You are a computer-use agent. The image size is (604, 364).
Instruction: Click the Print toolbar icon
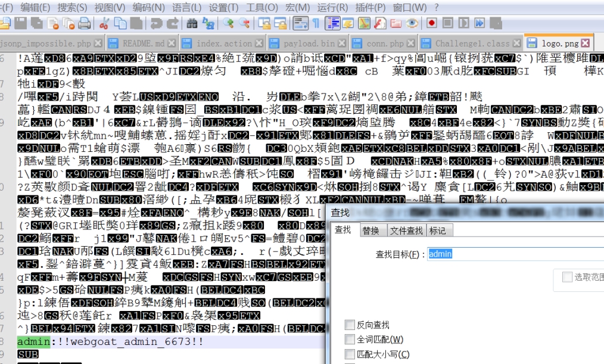(x=85, y=23)
